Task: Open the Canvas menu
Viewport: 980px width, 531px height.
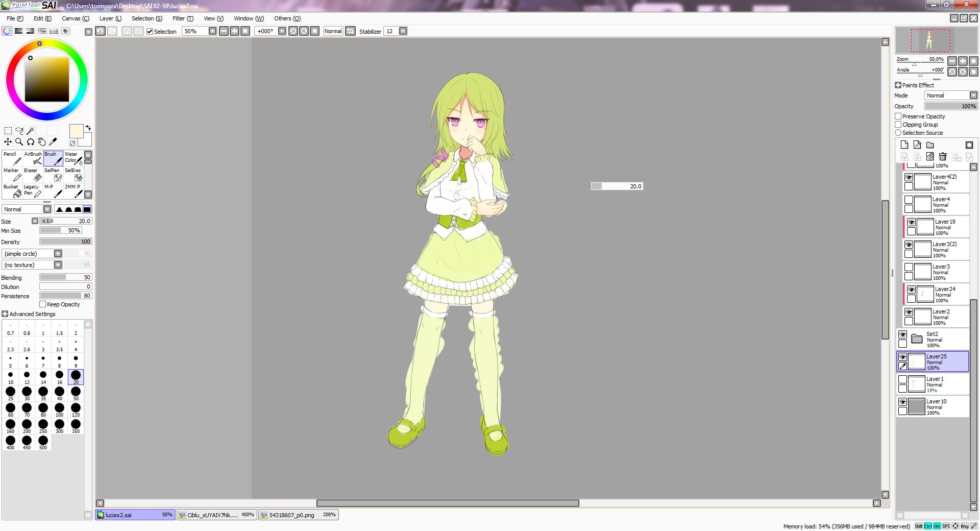Action: point(76,18)
